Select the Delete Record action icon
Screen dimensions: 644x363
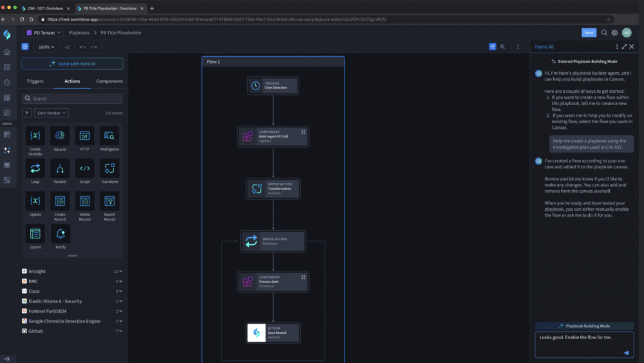[84, 201]
